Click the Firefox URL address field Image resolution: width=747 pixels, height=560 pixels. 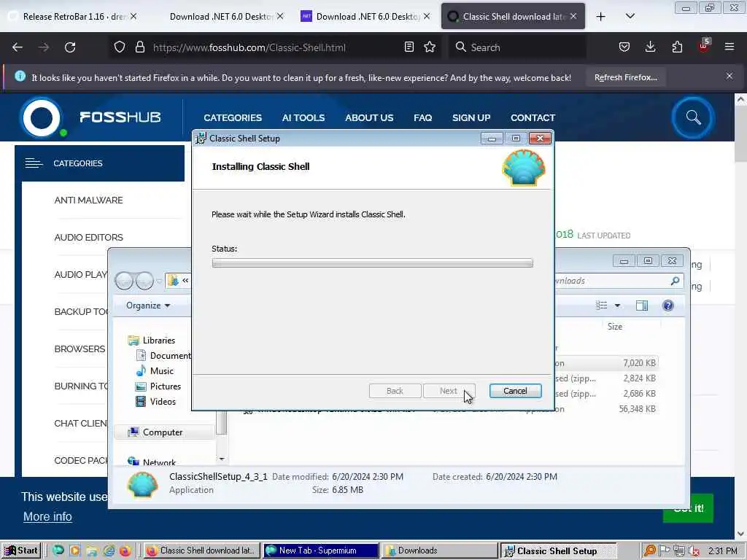pyautogui.click(x=274, y=47)
